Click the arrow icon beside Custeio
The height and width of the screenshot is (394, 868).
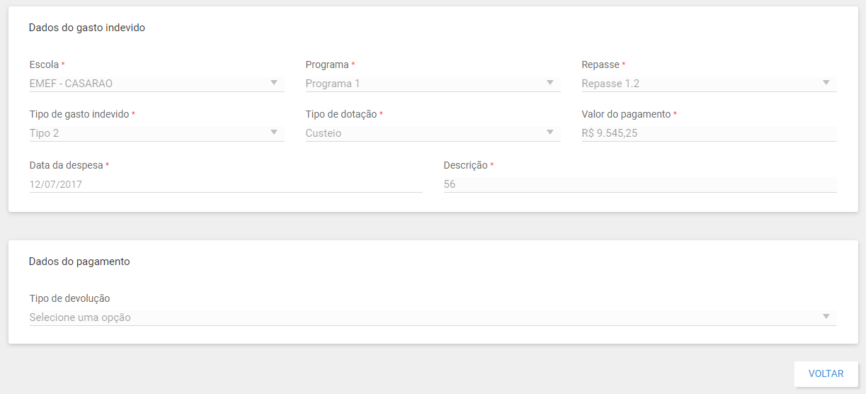(550, 133)
